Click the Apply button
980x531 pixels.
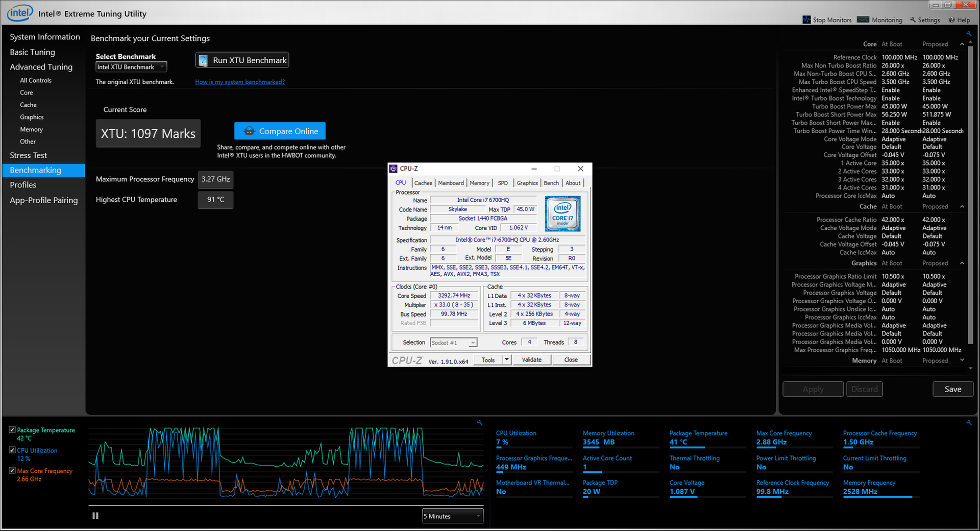coord(813,389)
